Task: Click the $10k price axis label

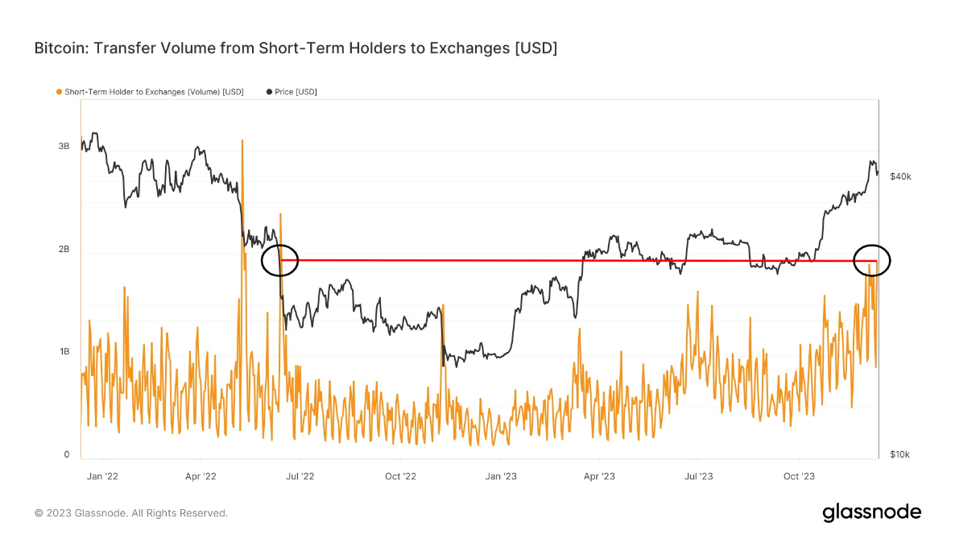Action: 899,455
